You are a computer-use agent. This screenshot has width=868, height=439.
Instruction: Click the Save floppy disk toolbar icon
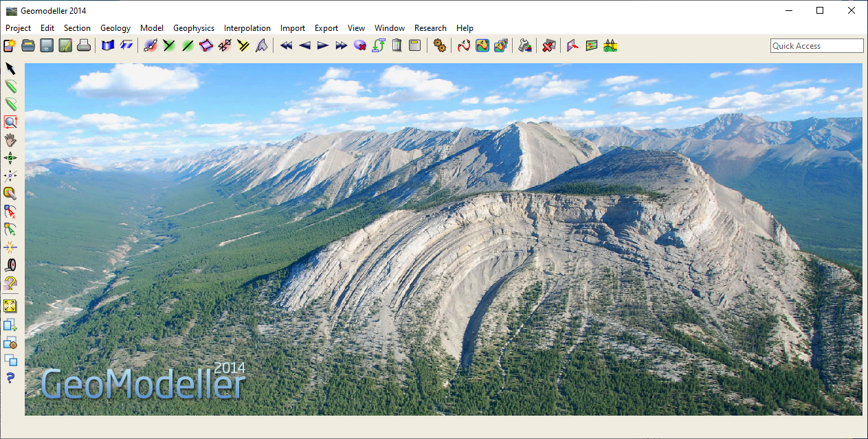[47, 46]
